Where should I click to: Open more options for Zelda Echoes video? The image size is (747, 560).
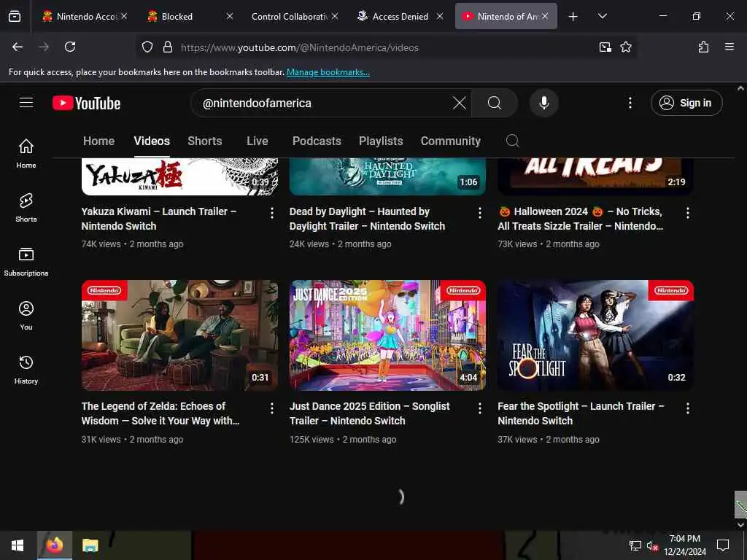tap(272, 408)
